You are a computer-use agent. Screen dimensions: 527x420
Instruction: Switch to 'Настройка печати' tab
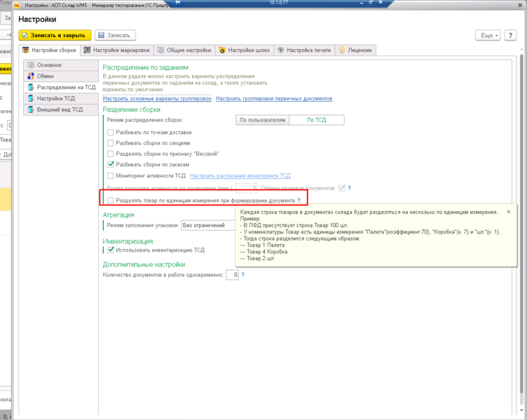(305, 50)
